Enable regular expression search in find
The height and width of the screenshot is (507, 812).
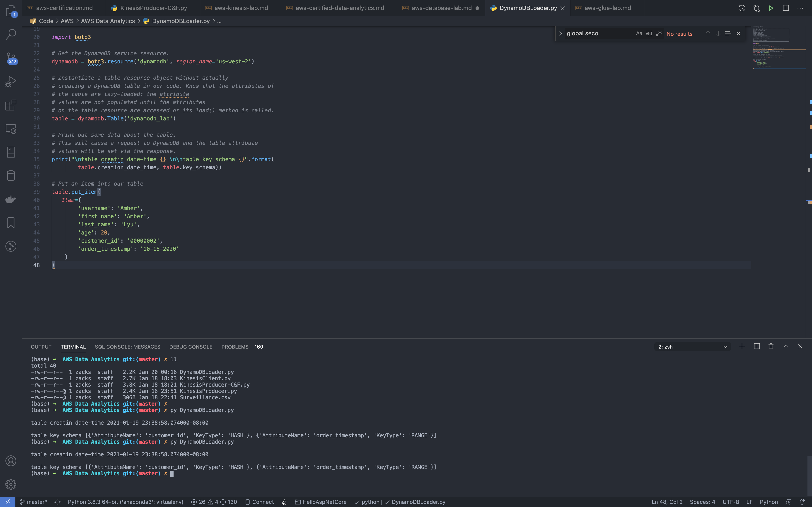pyautogui.click(x=659, y=33)
